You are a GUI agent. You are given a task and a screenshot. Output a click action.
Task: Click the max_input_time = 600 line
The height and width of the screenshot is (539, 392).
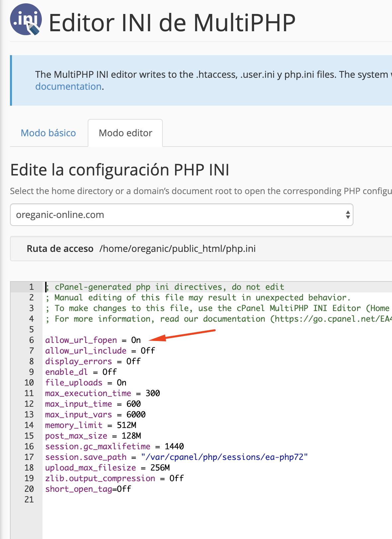(93, 404)
